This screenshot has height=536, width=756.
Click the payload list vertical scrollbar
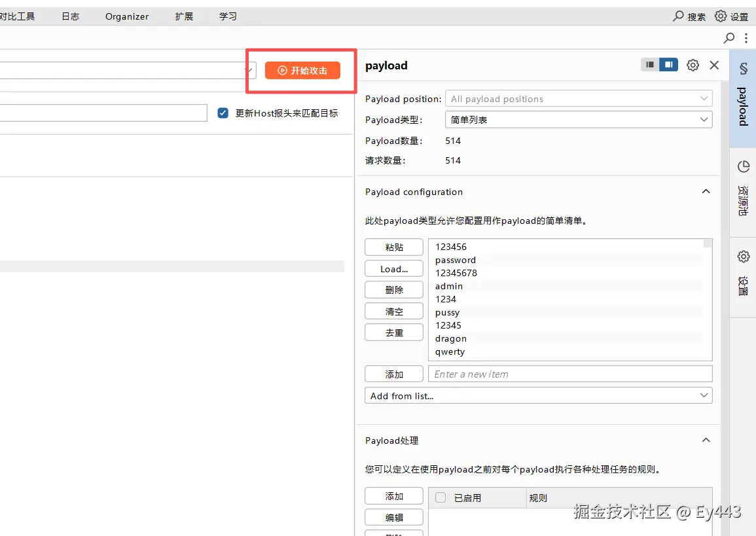pyautogui.click(x=708, y=299)
